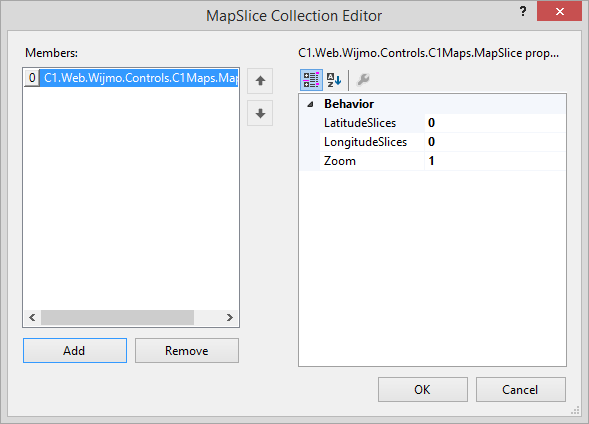Collapse the Behavior category
Viewport: 589px width, 424px height.
(x=310, y=104)
